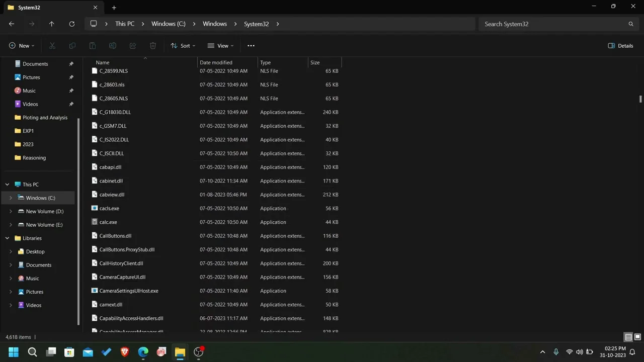Viewport: 644px width, 362px height.
Task: Open the Sort dropdown menu
Action: [183, 46]
